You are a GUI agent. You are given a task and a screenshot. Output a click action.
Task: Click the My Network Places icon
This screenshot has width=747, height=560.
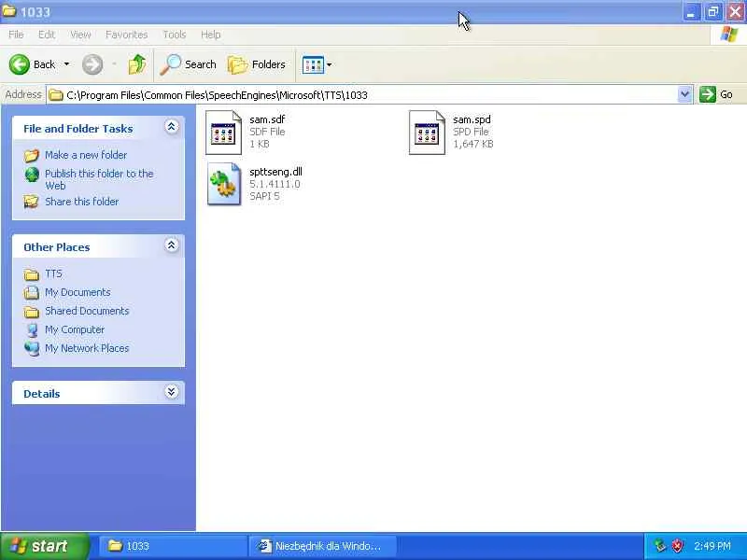click(32, 348)
